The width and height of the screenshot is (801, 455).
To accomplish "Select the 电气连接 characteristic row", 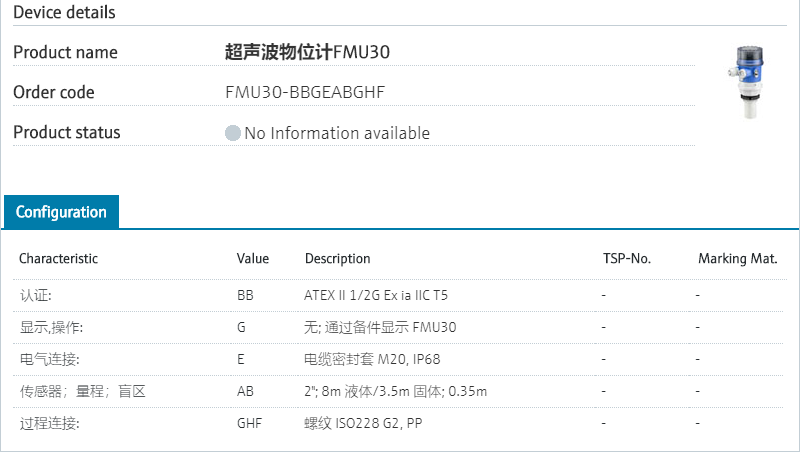I will pyautogui.click(x=49, y=359).
